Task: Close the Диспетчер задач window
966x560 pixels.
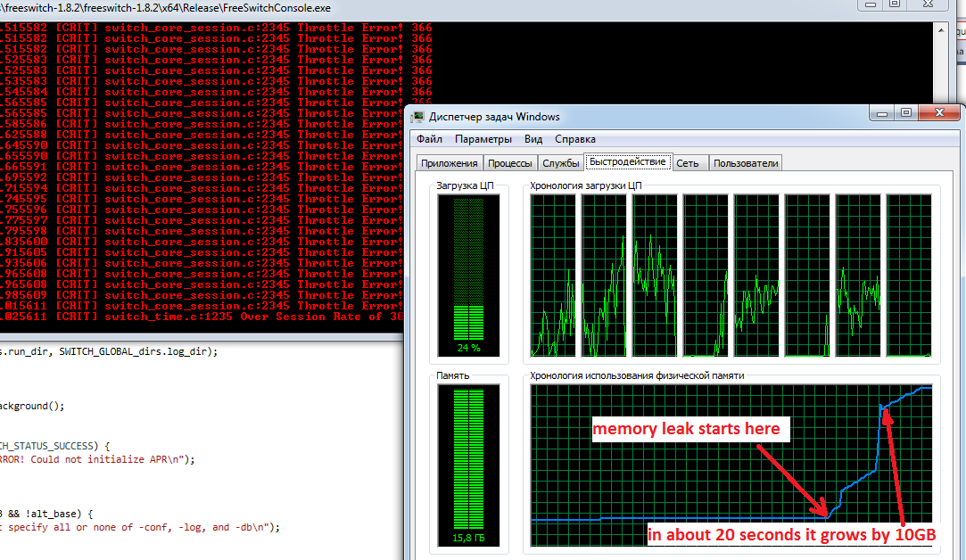Action: pyautogui.click(x=939, y=112)
